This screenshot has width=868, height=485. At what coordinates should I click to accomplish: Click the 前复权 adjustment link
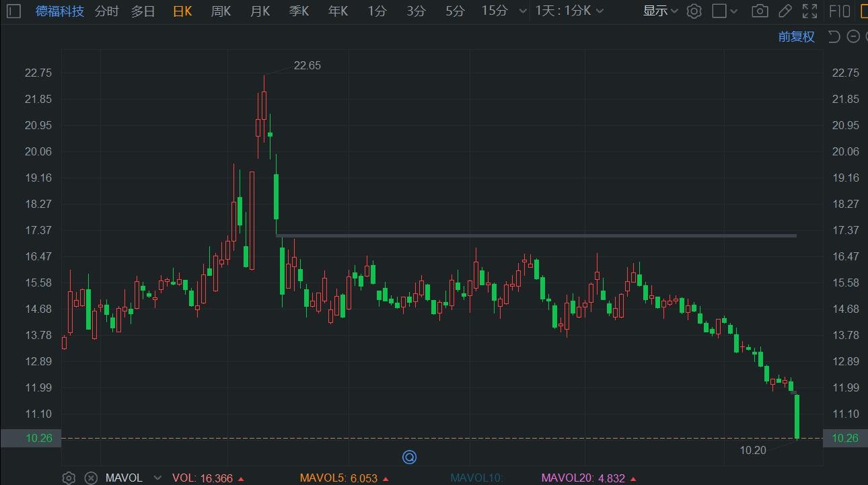pyautogui.click(x=797, y=36)
